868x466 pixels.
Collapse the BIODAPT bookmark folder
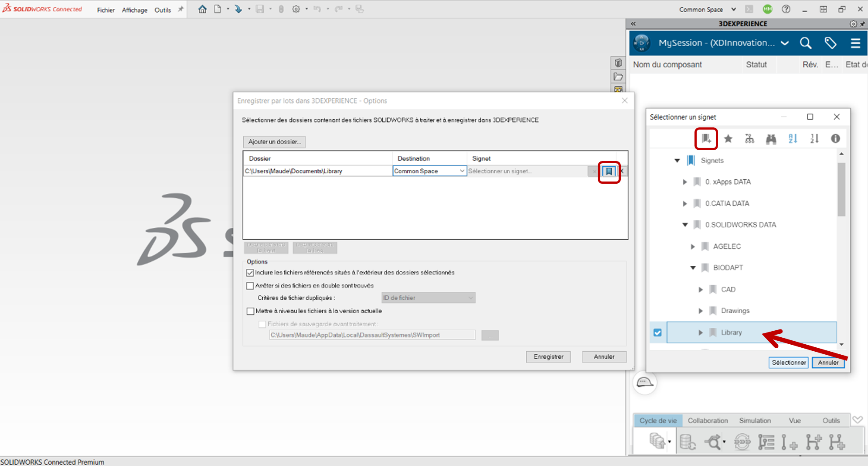pos(693,268)
